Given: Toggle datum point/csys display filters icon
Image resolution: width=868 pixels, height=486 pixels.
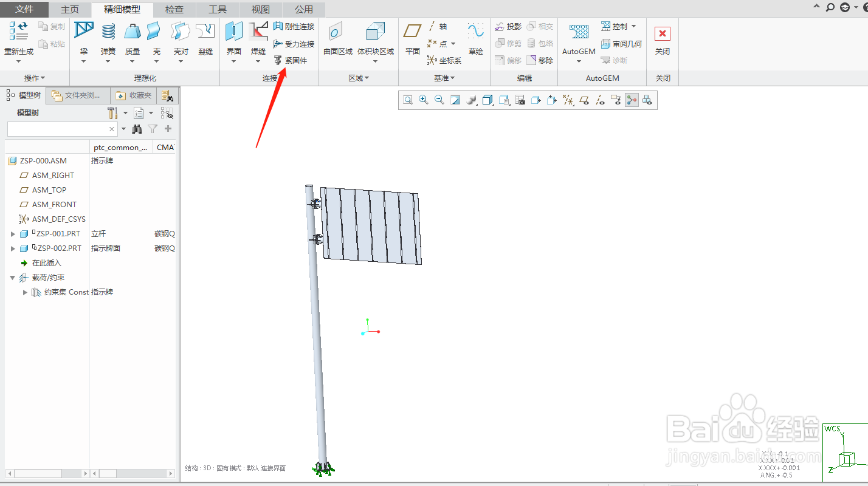Looking at the screenshot, I should [x=568, y=100].
